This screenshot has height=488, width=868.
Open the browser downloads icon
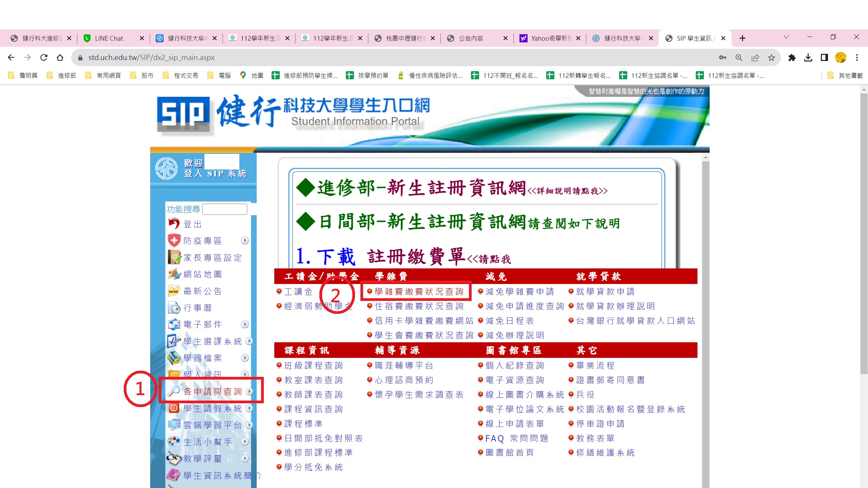(808, 58)
